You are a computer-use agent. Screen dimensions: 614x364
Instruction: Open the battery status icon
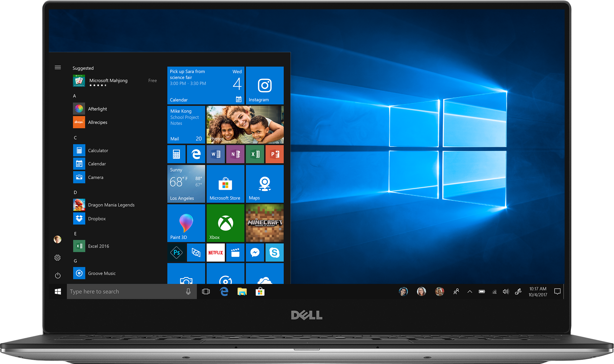pyautogui.click(x=482, y=292)
